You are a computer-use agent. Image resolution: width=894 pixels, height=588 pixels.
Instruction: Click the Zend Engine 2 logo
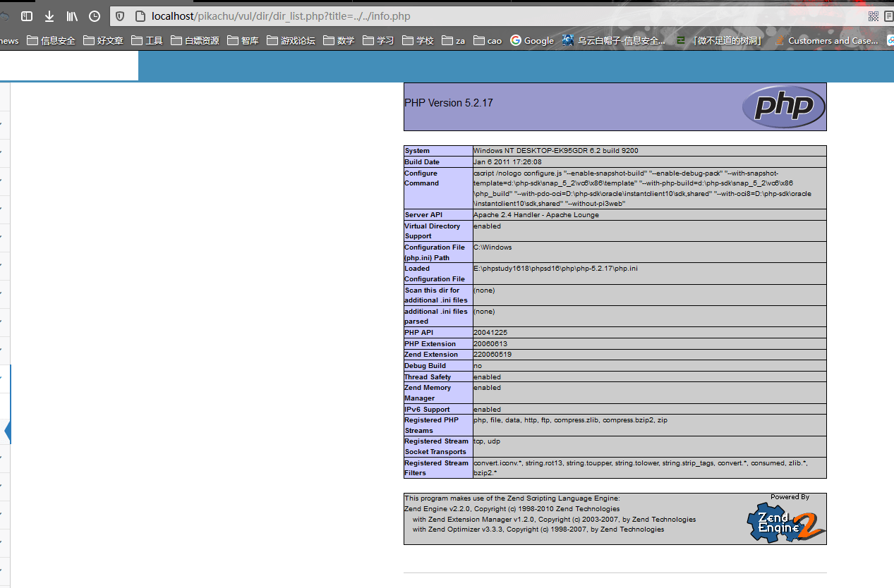[786, 522]
